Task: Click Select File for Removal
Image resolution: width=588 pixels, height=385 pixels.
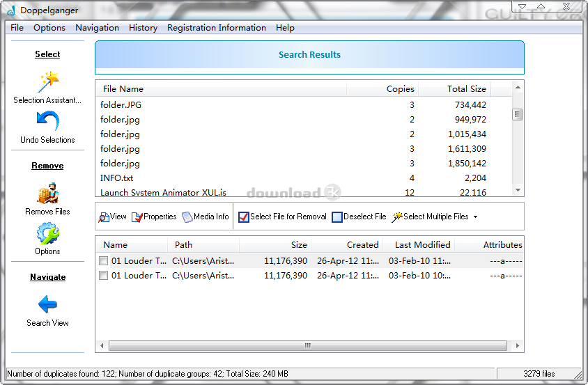Action: click(282, 217)
